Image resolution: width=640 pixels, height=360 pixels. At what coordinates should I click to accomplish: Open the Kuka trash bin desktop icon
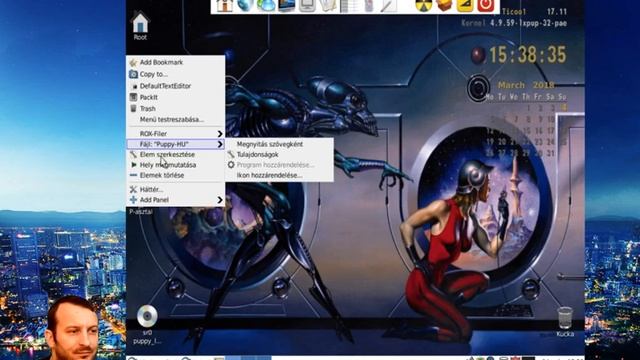pos(565,322)
